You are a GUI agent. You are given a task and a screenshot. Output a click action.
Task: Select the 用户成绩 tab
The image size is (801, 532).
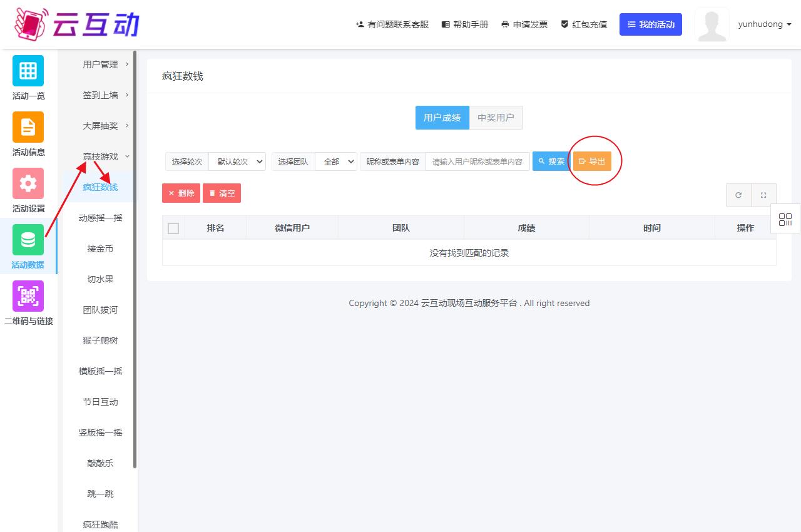(x=442, y=118)
